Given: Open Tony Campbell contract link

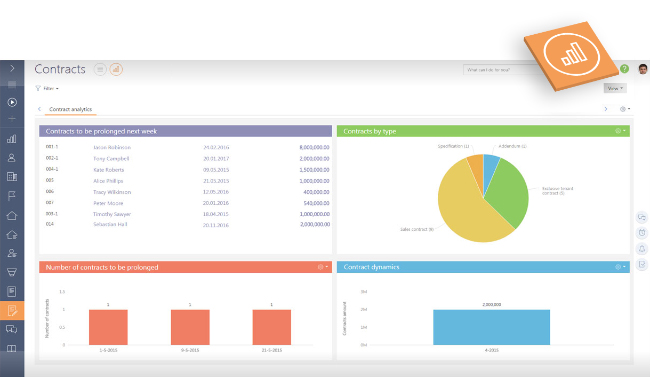Looking at the screenshot, I should 111,158.
